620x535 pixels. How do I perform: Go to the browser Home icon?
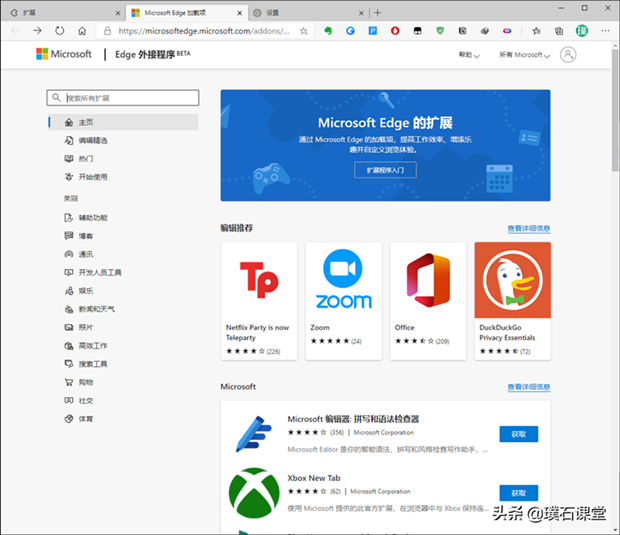click(x=82, y=30)
